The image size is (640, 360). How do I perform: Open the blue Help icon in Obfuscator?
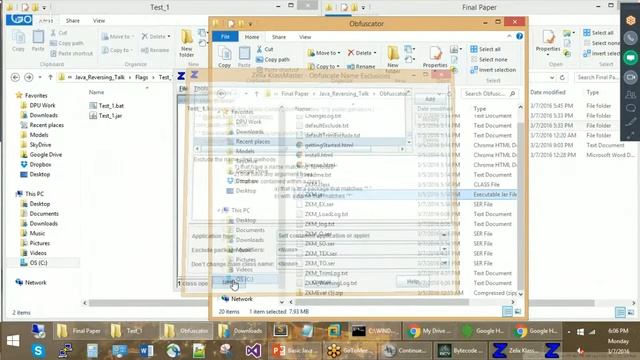coord(519,36)
